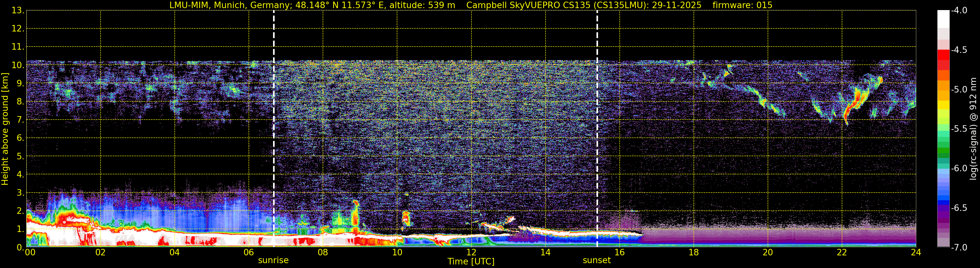
Task: Click the time axis tick "00"
Action: [30, 252]
